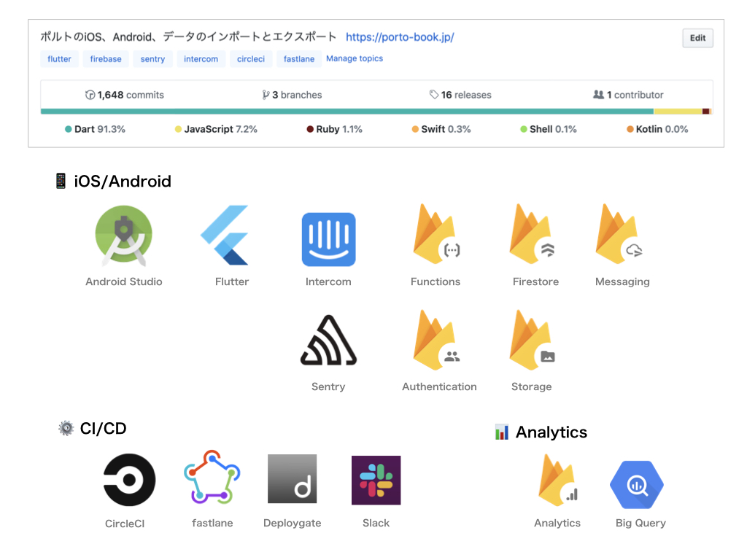Click the Dart 91.3% language entry

[95, 129]
